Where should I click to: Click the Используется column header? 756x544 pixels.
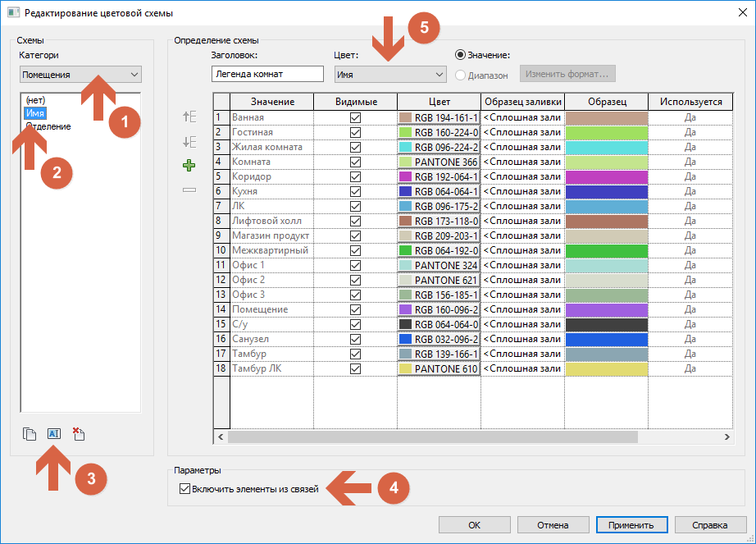(690, 102)
